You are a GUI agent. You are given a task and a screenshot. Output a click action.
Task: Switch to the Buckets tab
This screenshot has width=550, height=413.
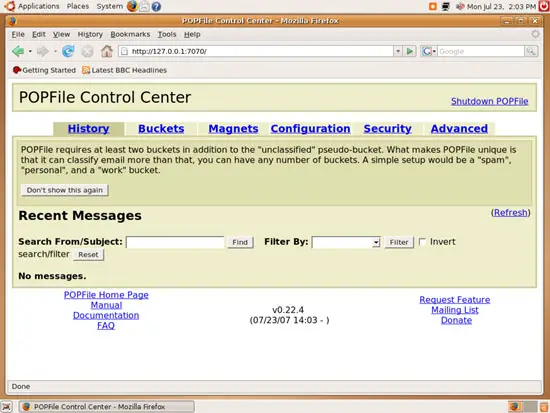(161, 129)
